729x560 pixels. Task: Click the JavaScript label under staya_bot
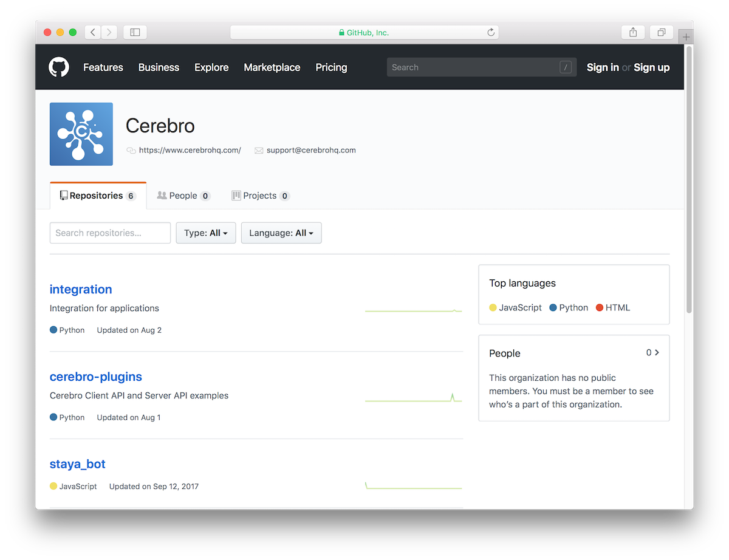tap(78, 486)
